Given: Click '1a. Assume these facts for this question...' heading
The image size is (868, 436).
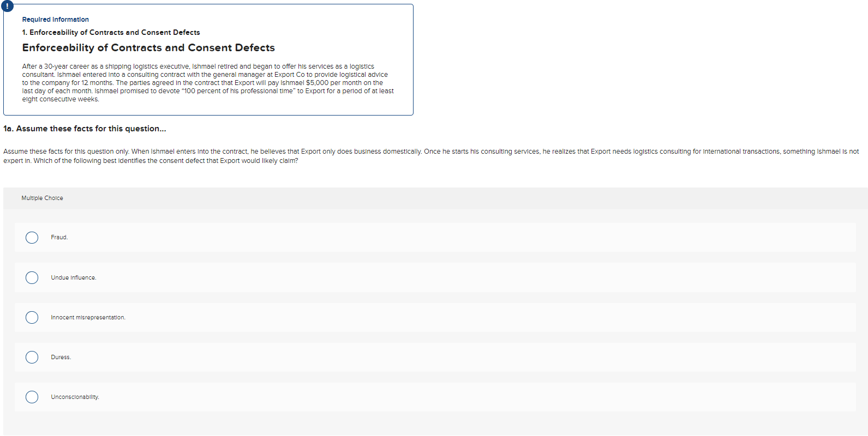Looking at the screenshot, I should pyautogui.click(x=85, y=129).
